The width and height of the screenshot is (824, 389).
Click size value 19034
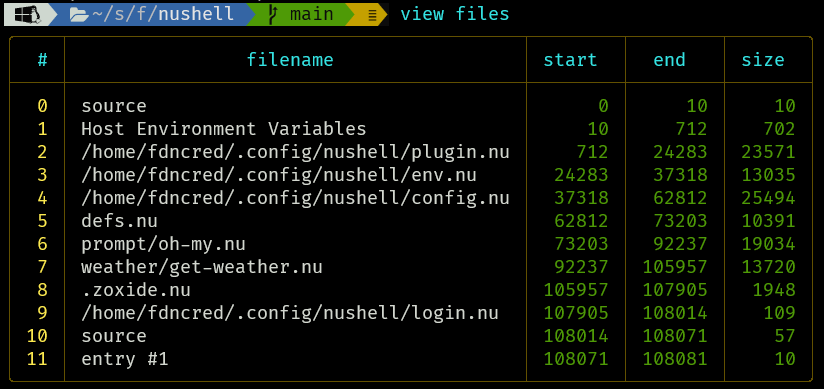(x=768, y=244)
